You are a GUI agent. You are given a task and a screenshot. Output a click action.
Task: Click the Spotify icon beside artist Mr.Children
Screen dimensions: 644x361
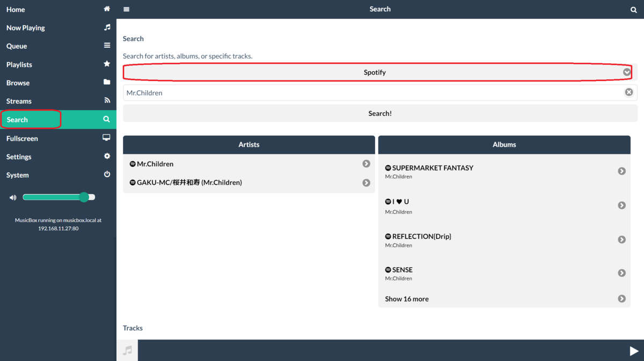tap(133, 164)
